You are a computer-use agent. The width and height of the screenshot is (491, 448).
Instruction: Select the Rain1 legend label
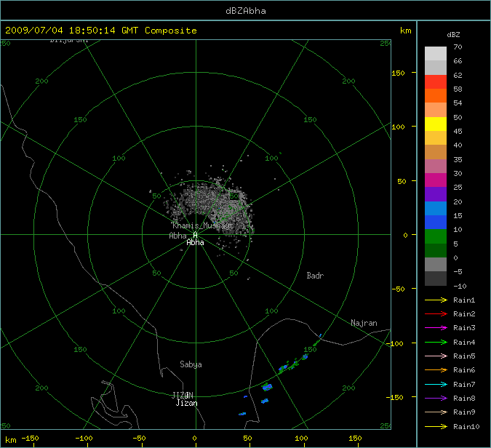pos(464,300)
